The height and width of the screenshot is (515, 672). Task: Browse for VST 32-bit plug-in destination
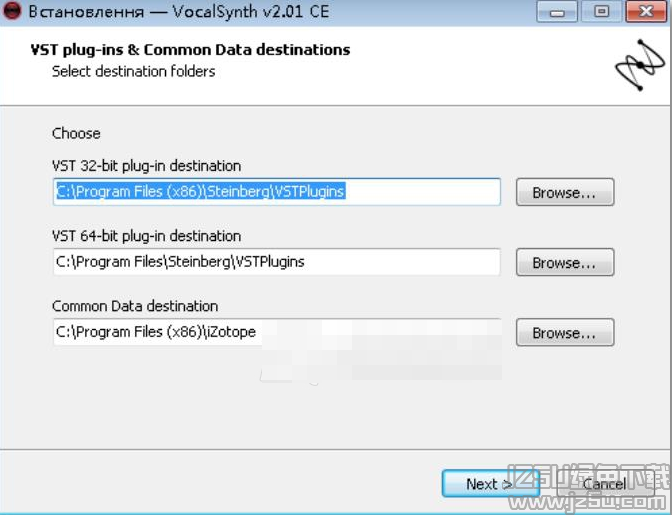[x=565, y=192]
